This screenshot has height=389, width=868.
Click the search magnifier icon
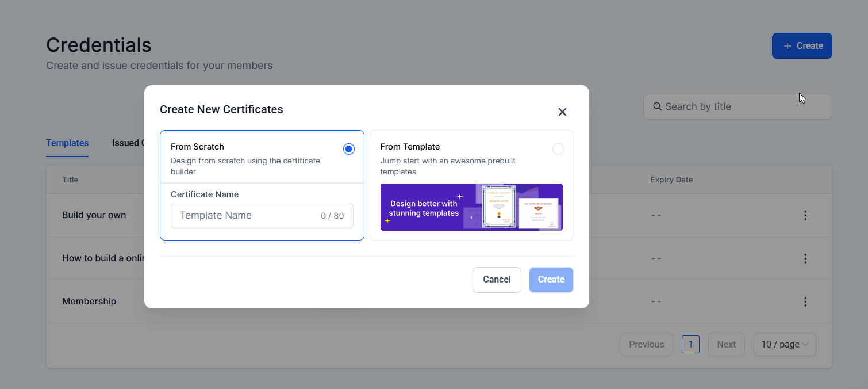657,106
